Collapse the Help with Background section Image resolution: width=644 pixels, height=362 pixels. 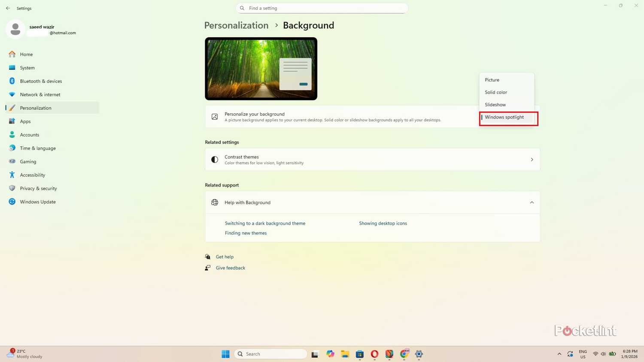click(x=532, y=202)
